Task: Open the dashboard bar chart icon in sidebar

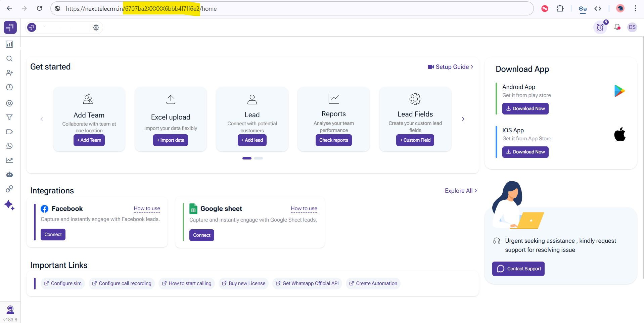Action: pyautogui.click(x=9, y=44)
